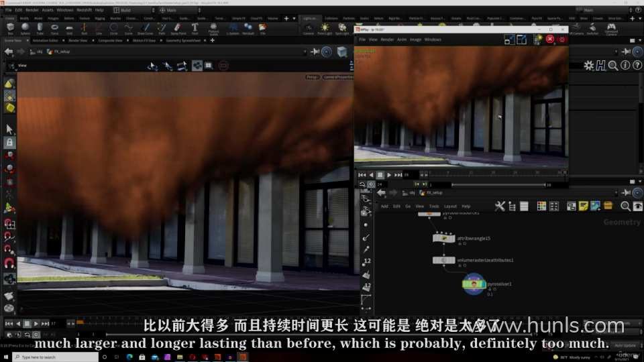Open the Windows menu in main menu bar
Screen dimensions: 644x362
(x=64, y=10)
